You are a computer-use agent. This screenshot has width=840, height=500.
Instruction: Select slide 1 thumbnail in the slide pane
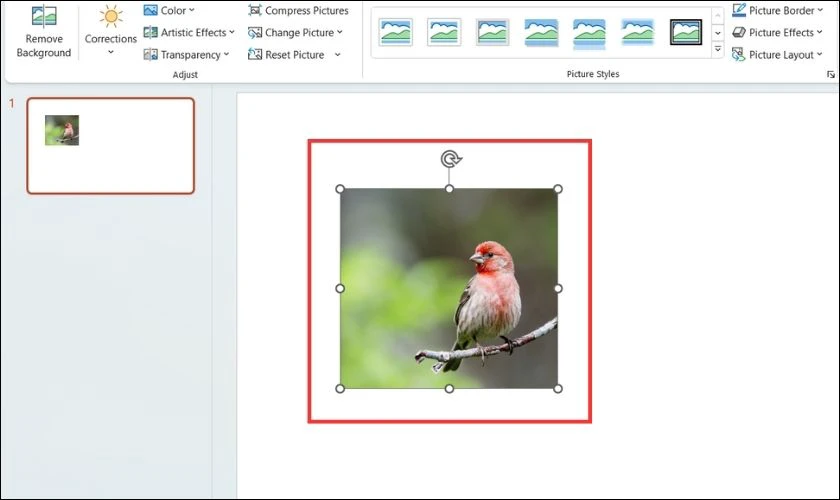click(x=110, y=146)
